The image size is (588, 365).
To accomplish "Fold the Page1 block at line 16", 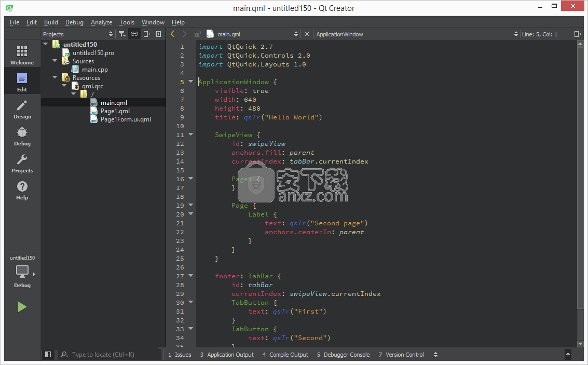I will click(190, 179).
